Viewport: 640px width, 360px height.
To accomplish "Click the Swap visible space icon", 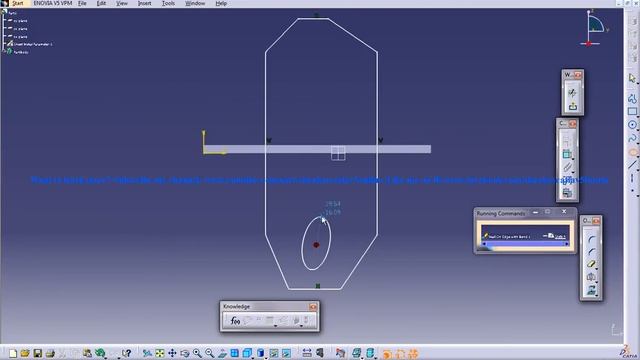I will click(x=286, y=353).
